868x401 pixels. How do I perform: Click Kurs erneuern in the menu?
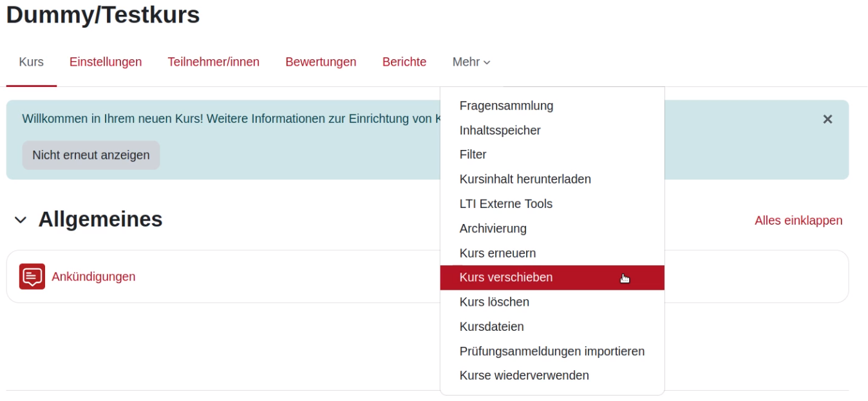pos(497,252)
